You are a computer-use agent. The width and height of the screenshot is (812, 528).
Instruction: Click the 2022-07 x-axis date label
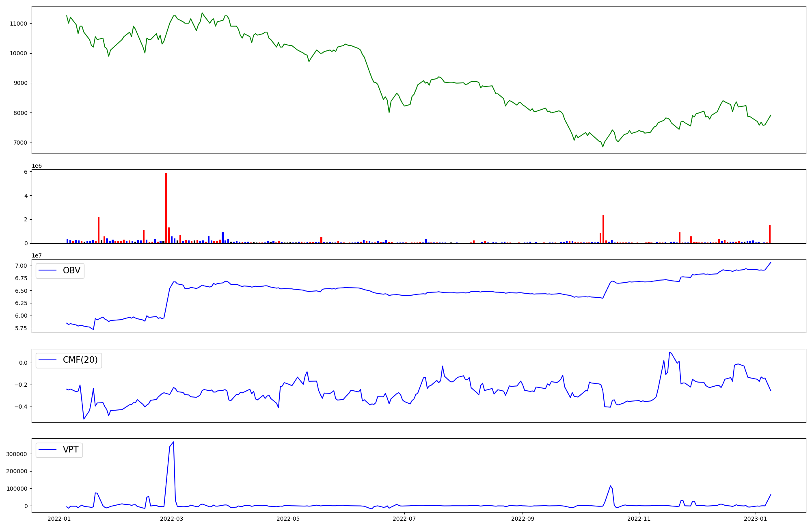point(405,519)
